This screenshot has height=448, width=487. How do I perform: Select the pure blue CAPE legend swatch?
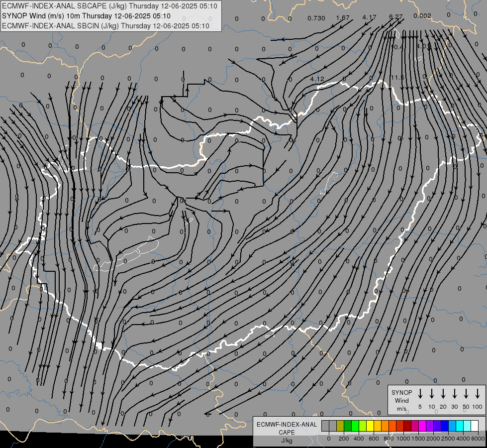click(445, 426)
